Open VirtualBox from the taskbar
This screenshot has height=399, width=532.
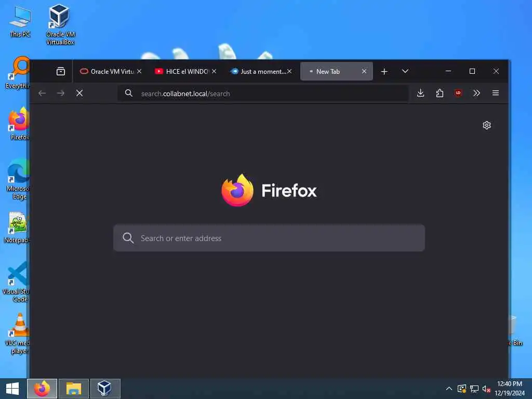105,389
